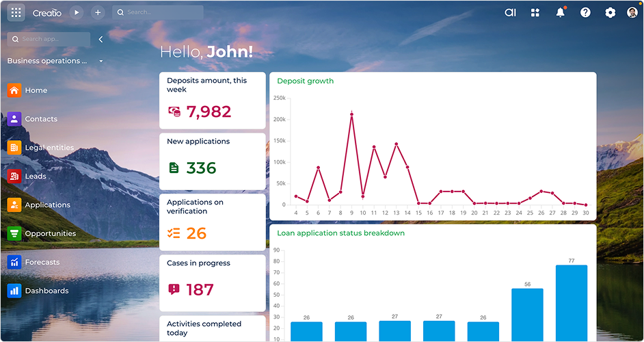Open the help question mark icon

pyautogui.click(x=585, y=12)
